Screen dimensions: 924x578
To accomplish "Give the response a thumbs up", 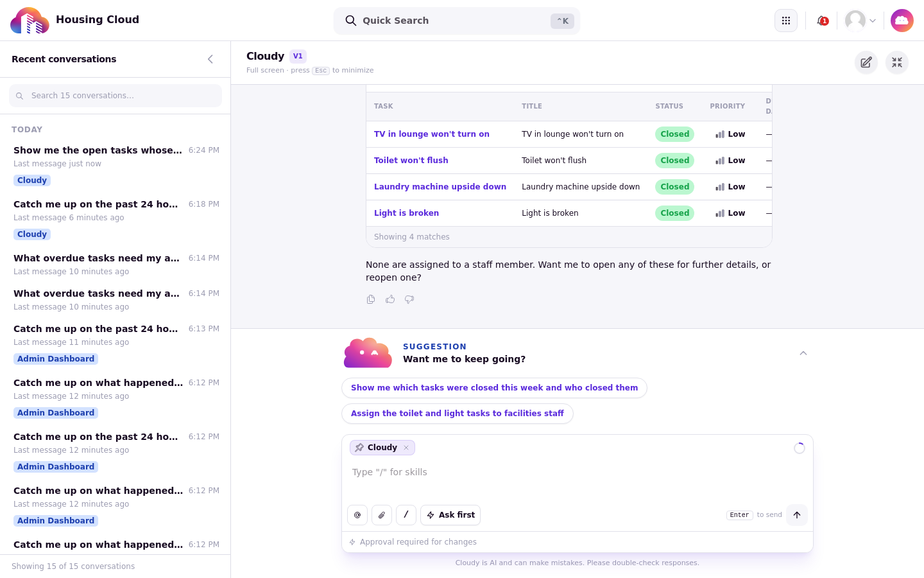I will coord(390,299).
